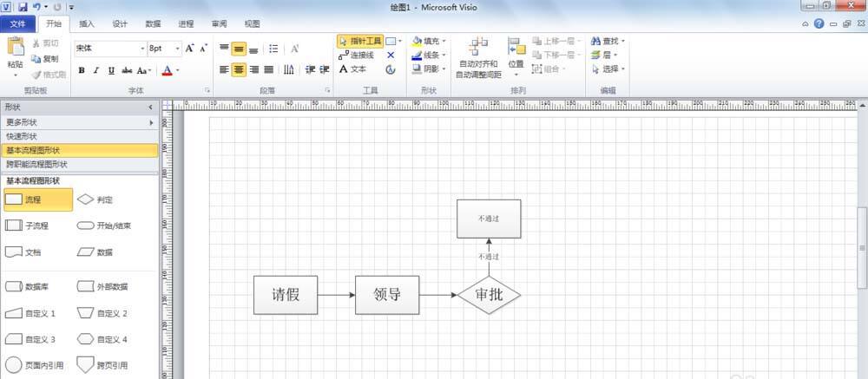The width and height of the screenshot is (868, 379).
Task: Justify text alignment
Action: pos(268,69)
